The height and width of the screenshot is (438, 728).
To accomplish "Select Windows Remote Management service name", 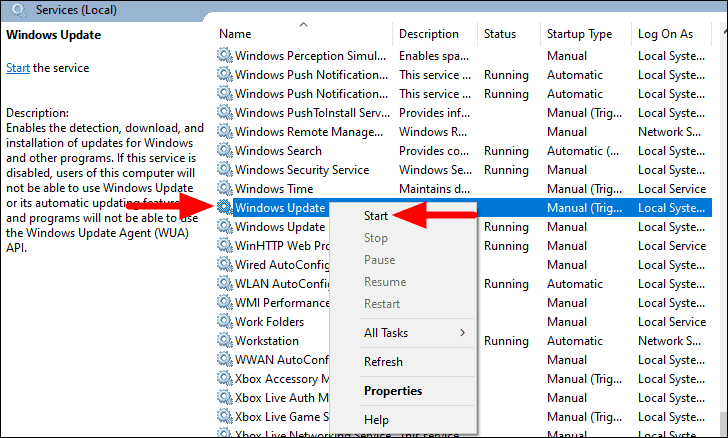I will point(309,132).
